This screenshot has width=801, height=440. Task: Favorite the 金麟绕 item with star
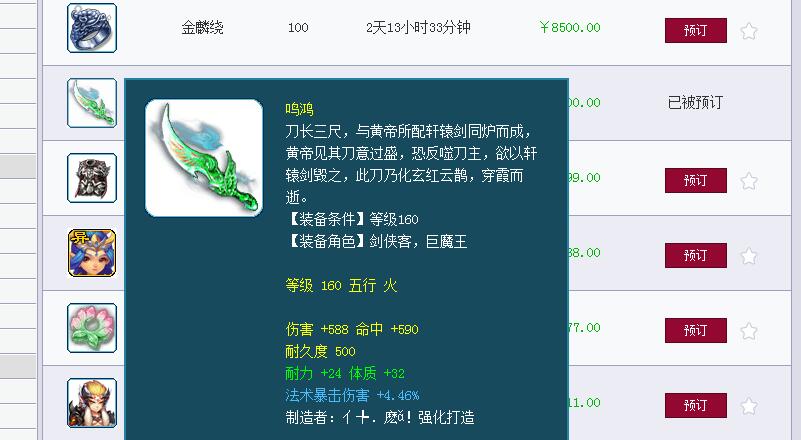pyautogui.click(x=749, y=31)
